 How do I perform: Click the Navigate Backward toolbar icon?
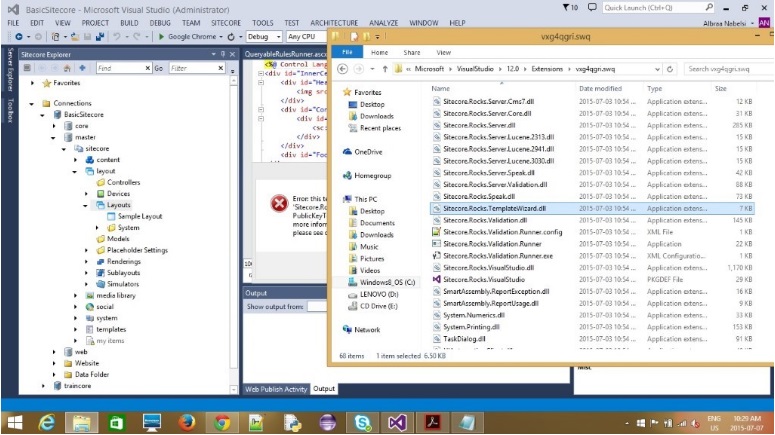(19, 37)
